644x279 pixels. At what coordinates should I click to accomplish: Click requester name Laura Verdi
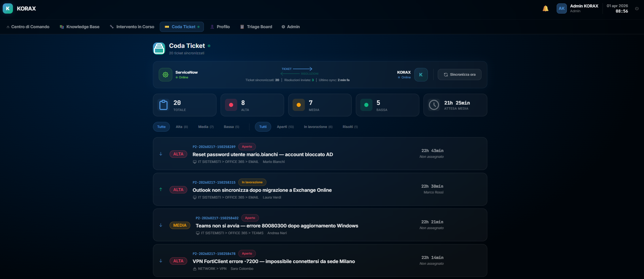point(272,198)
